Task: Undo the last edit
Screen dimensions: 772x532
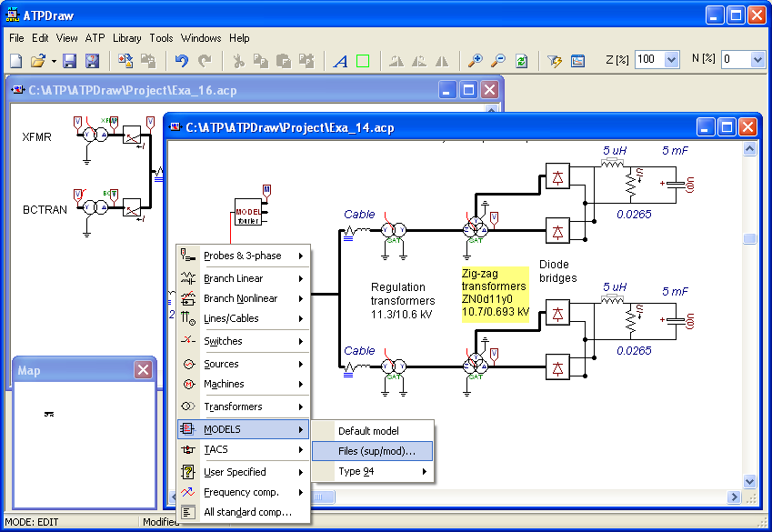Action: coord(180,60)
